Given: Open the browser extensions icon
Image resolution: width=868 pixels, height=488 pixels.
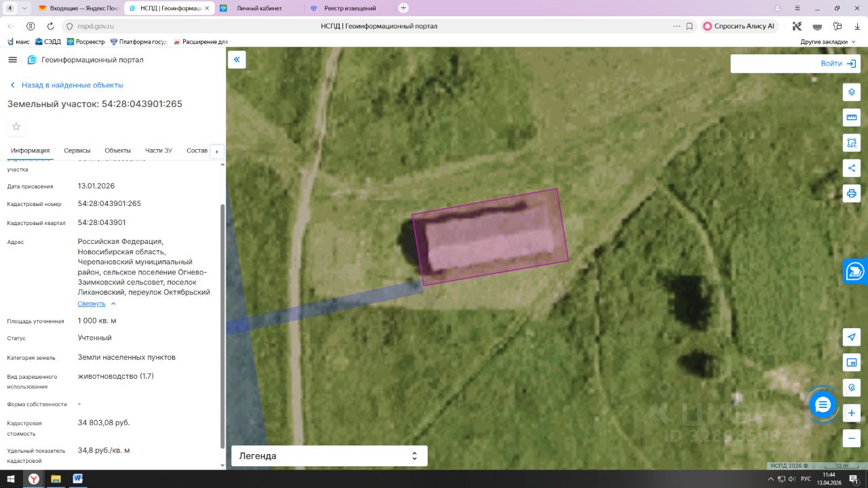Looking at the screenshot, I should point(837,26).
